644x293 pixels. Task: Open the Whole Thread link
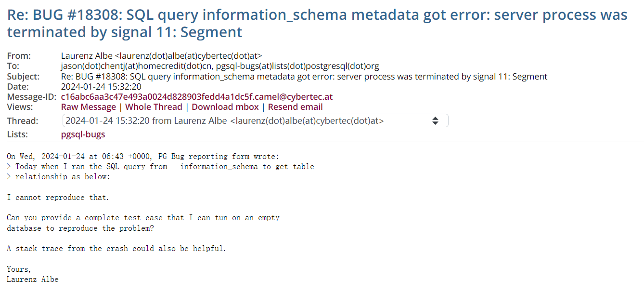(x=154, y=107)
